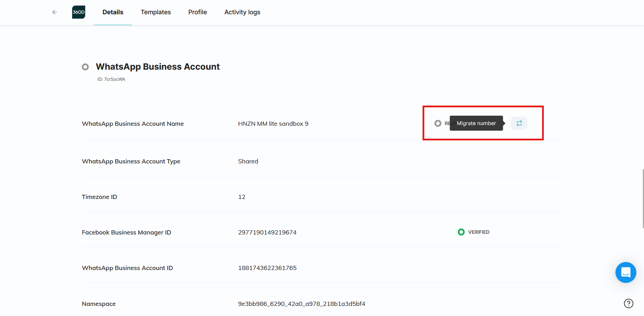Screen dimensions: 644x316
Task: Click the VERIFIED status label
Action: (x=479, y=232)
